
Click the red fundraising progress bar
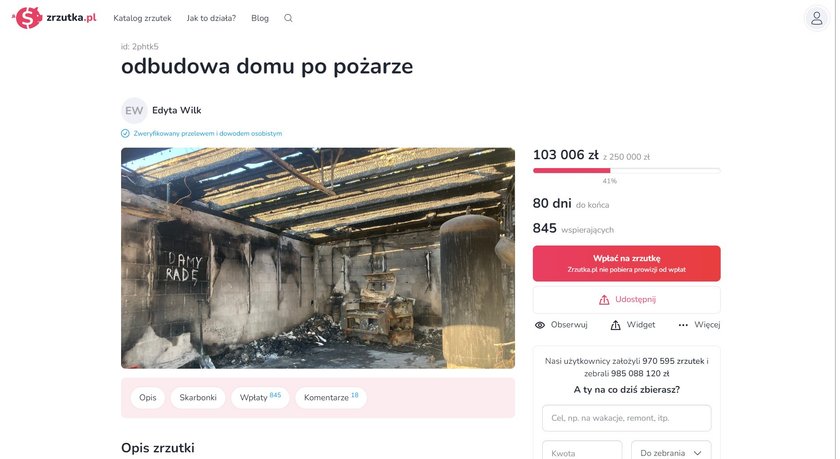pos(572,170)
